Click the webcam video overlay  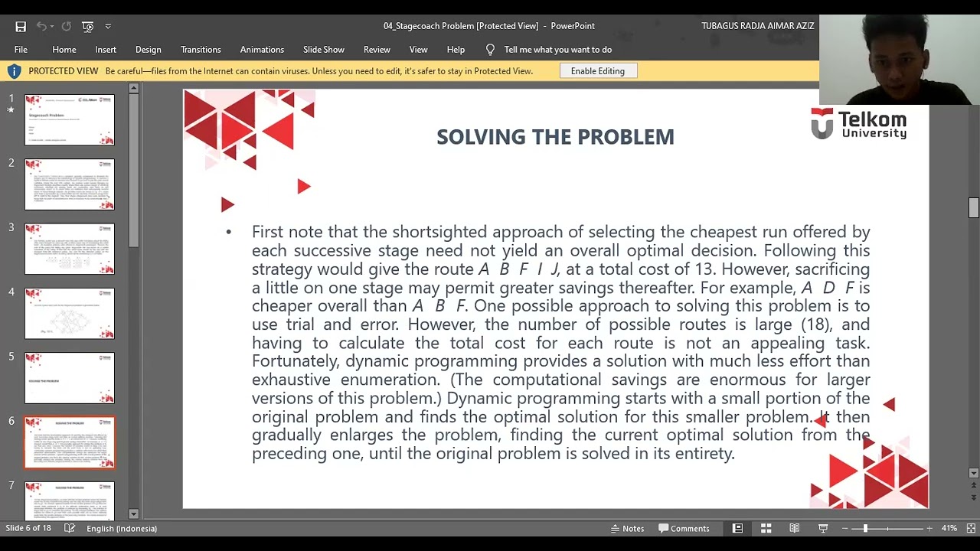tap(899, 60)
